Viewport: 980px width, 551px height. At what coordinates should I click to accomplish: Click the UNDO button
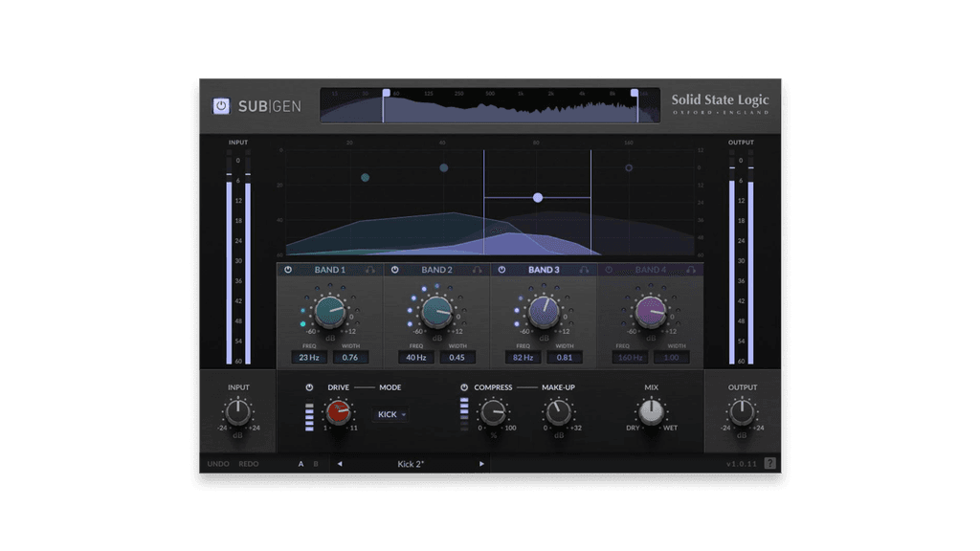[x=216, y=464]
